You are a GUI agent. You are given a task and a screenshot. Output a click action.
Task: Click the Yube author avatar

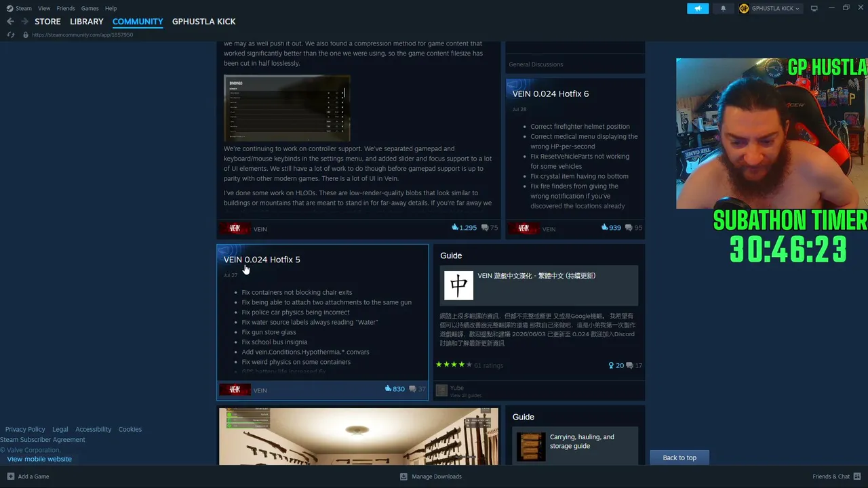(441, 390)
